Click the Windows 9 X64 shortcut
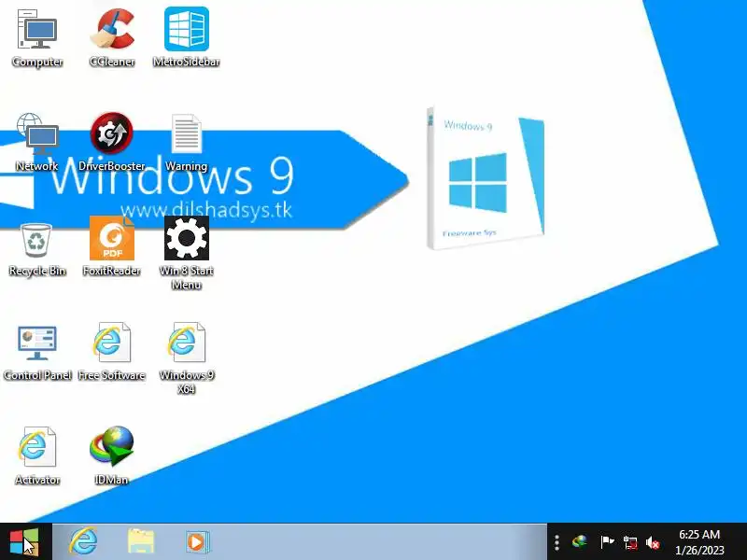 tap(186, 358)
